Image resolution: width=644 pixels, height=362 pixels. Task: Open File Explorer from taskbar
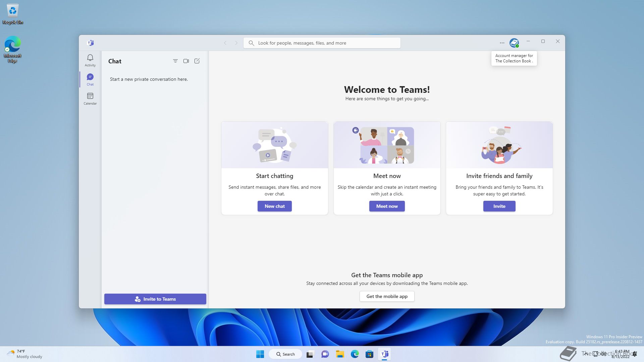(340, 354)
